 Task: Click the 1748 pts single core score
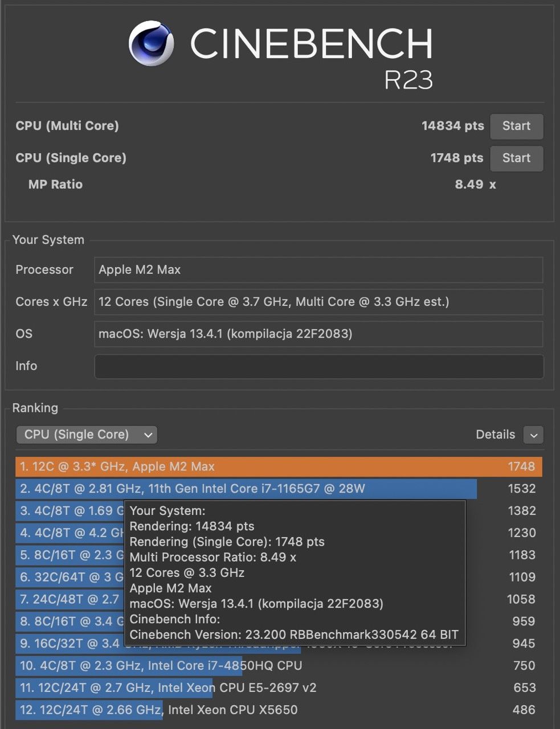point(457,158)
